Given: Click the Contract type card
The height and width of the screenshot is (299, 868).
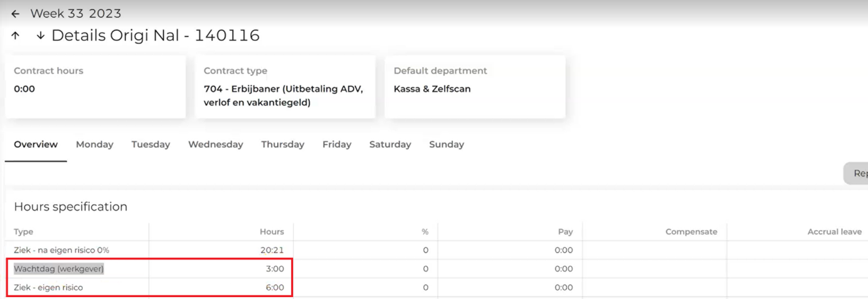Looking at the screenshot, I should (x=285, y=87).
